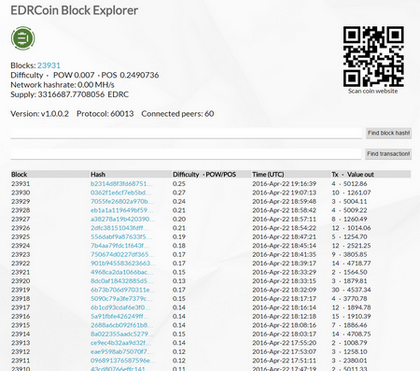Open hash link for block 23913

[x=121, y=343]
